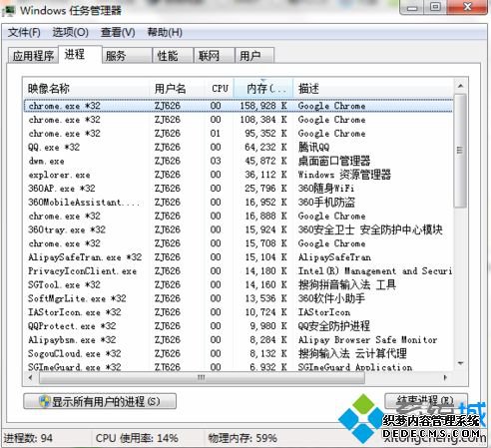Sort by 内存 column header

(x=263, y=89)
